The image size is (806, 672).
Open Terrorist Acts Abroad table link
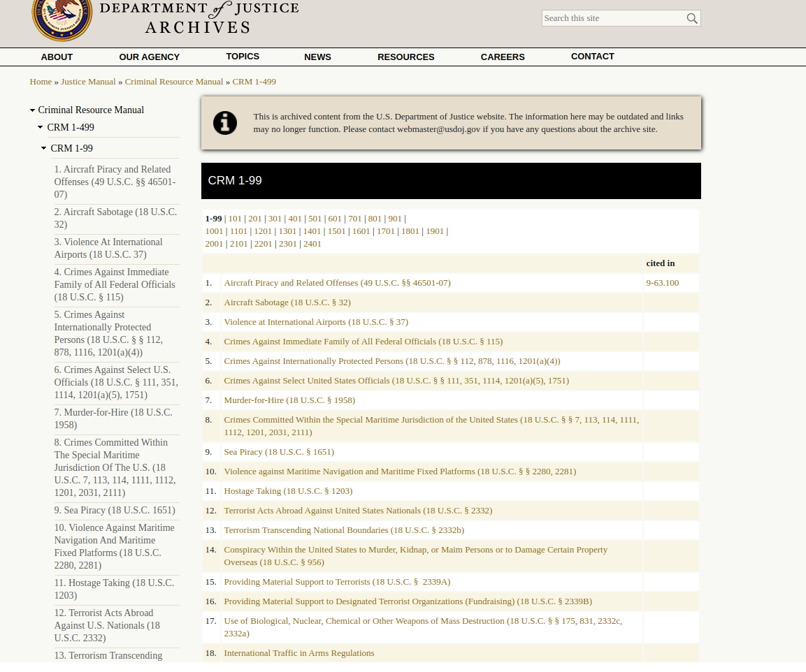click(359, 510)
